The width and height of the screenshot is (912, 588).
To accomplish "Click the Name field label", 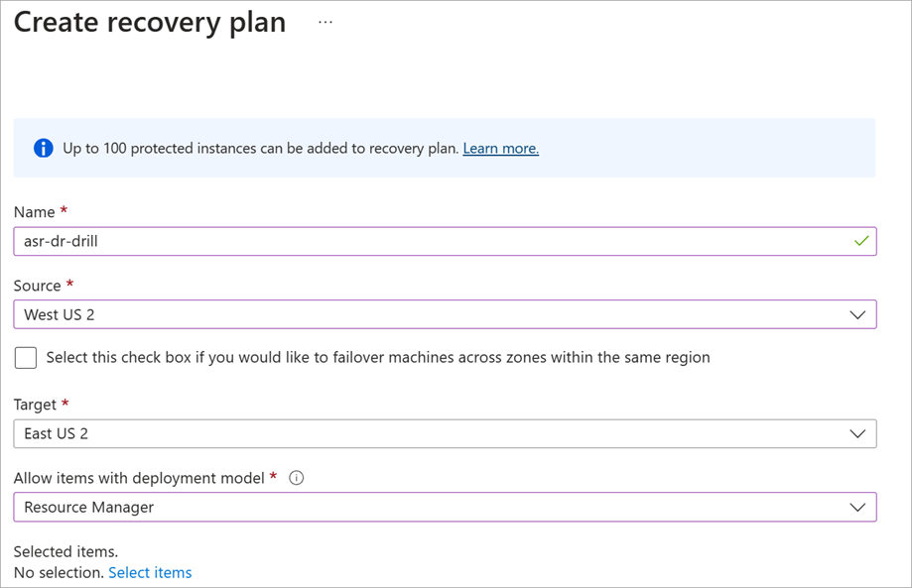I will point(35,212).
